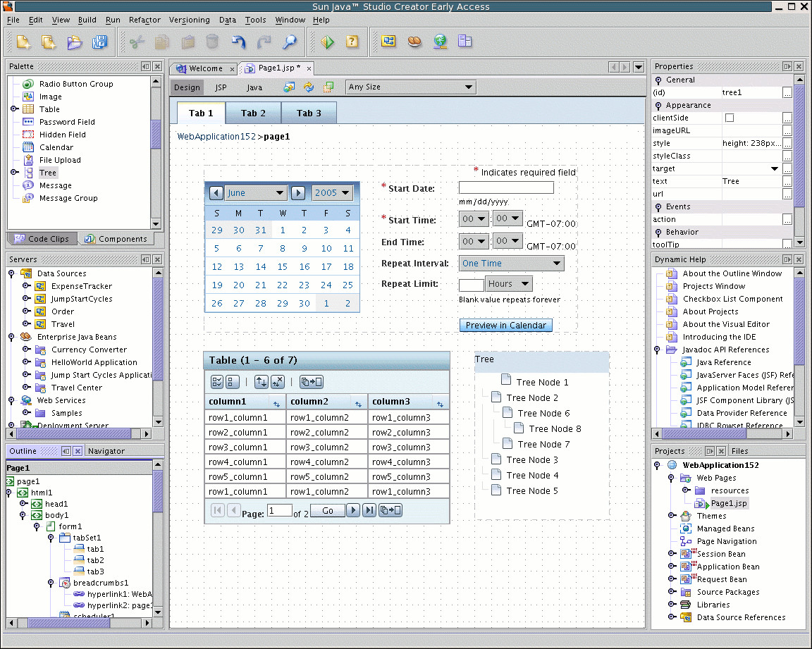Switch to the JSP view tab
This screenshot has width=812, height=649.
pyautogui.click(x=221, y=87)
